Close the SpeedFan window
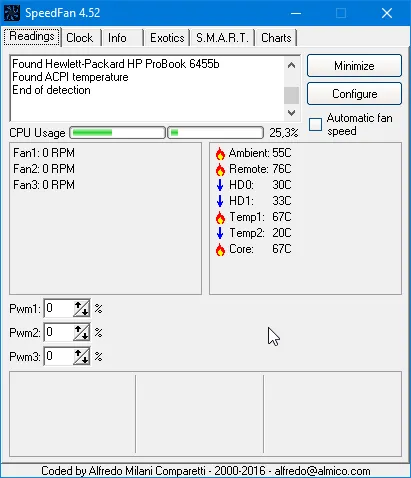Image resolution: width=411 pixels, height=478 pixels. (x=387, y=13)
